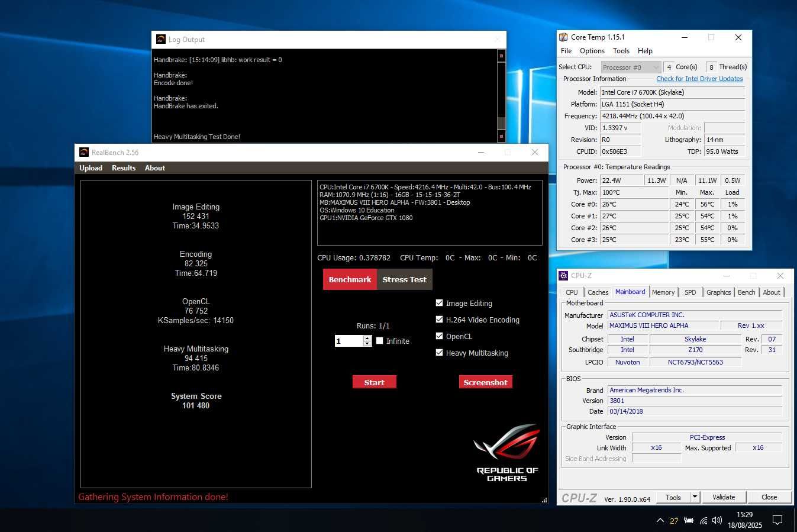The width and height of the screenshot is (797, 532).
Task: Click the RealBench title bar app icon
Action: pos(84,152)
